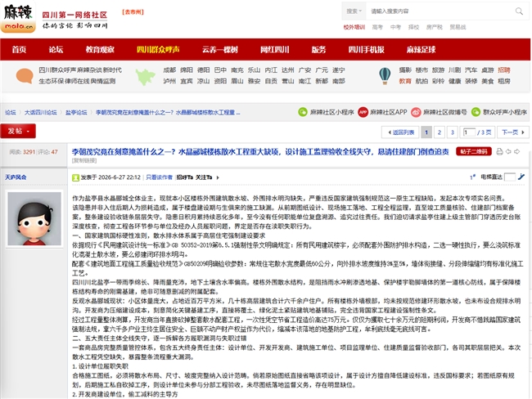
Task: Open 网红四川 nav item
Action: 274,50
